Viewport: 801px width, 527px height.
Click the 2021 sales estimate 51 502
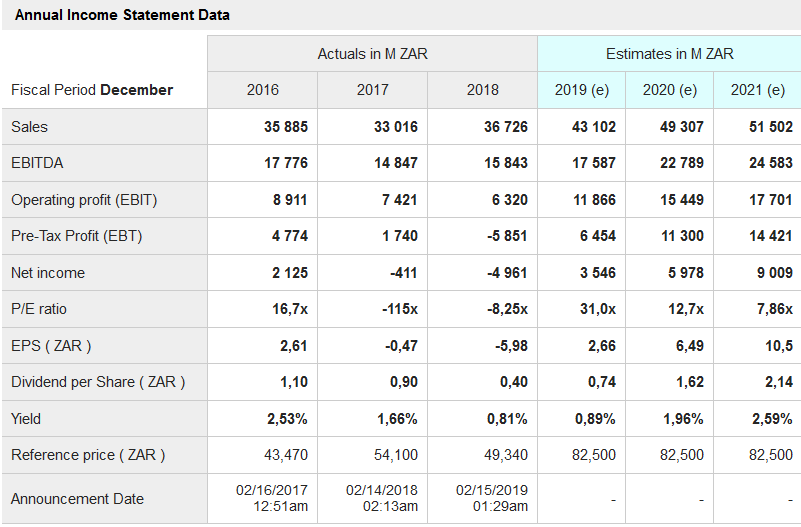click(x=770, y=127)
